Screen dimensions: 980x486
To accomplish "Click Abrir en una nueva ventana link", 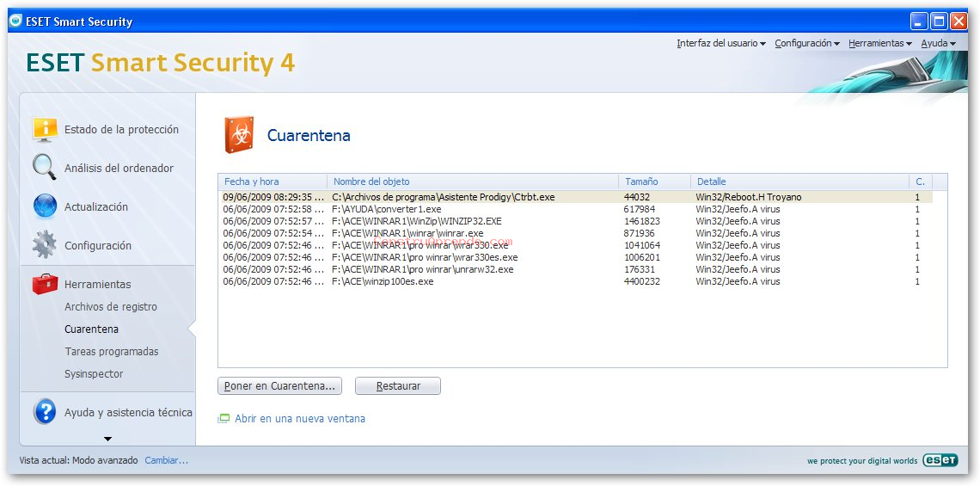I will pyautogui.click(x=299, y=419).
